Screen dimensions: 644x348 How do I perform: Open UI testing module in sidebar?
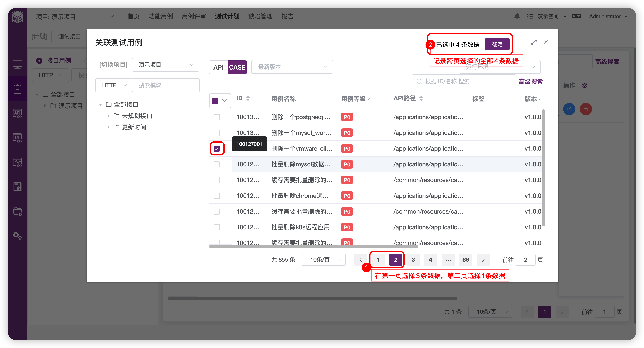[x=17, y=138]
